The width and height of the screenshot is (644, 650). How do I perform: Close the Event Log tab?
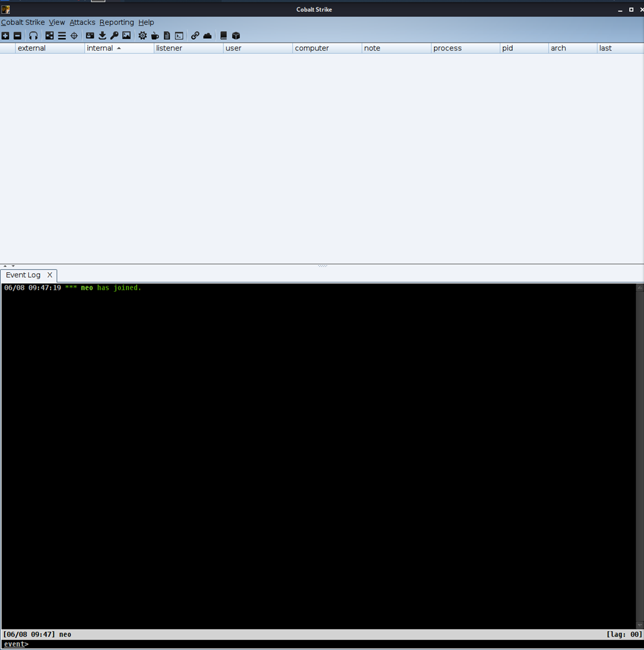(x=50, y=275)
